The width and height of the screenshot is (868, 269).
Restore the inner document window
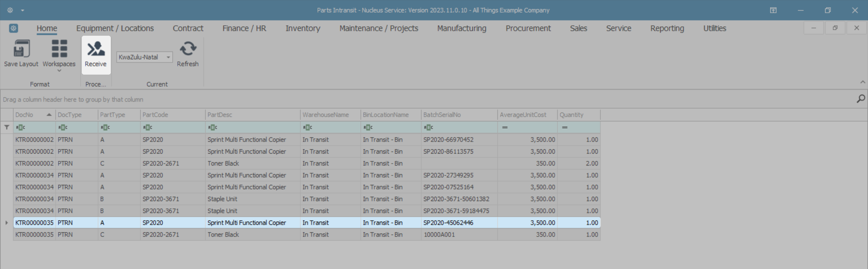835,28
